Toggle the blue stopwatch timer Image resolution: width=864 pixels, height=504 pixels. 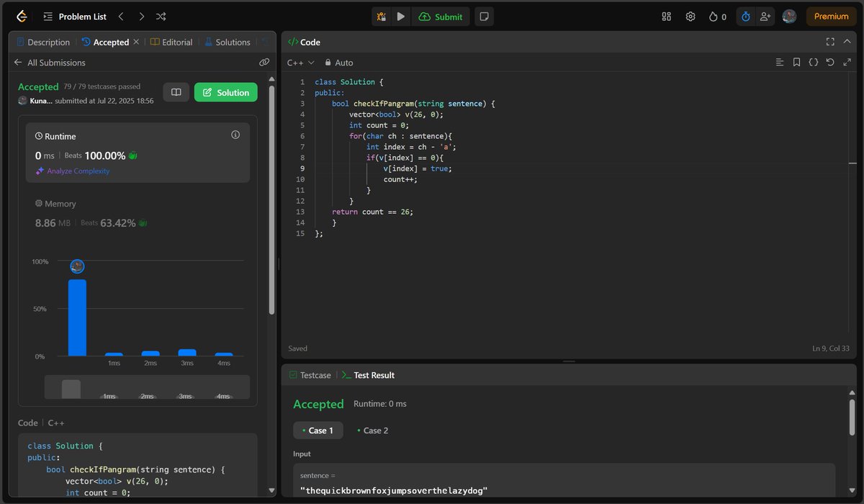click(745, 17)
